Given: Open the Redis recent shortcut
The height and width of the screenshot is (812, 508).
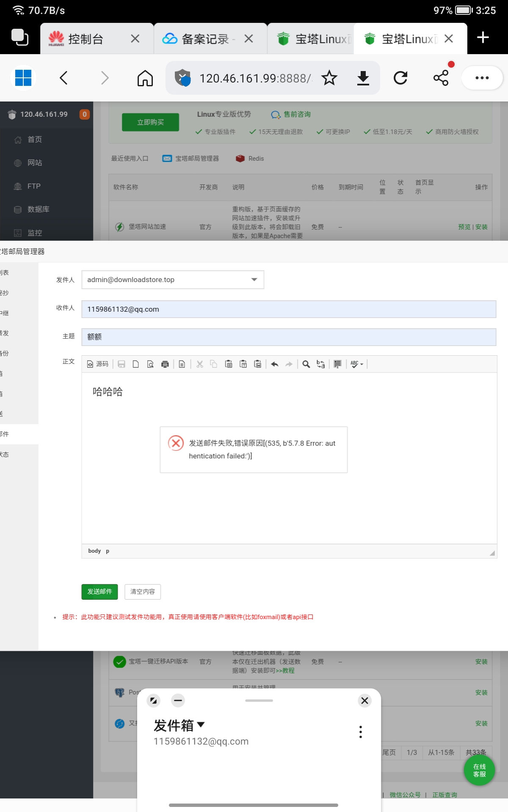Looking at the screenshot, I should 250,159.
